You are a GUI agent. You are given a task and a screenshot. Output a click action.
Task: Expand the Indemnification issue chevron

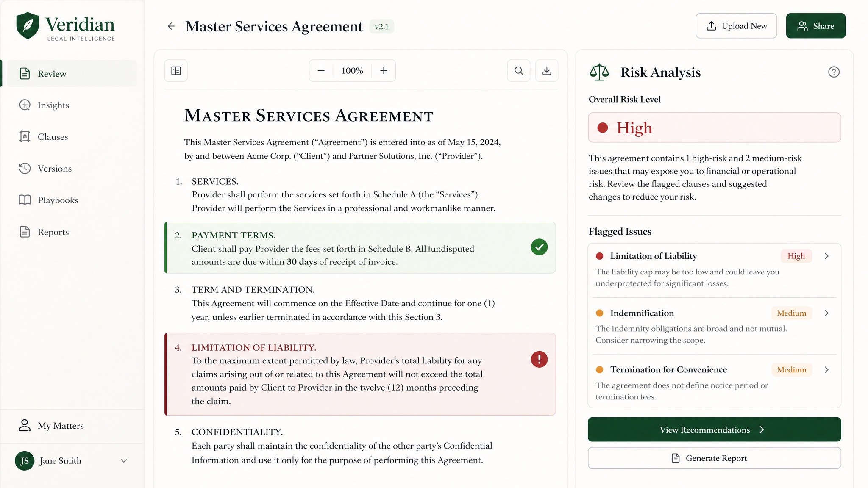coord(826,313)
